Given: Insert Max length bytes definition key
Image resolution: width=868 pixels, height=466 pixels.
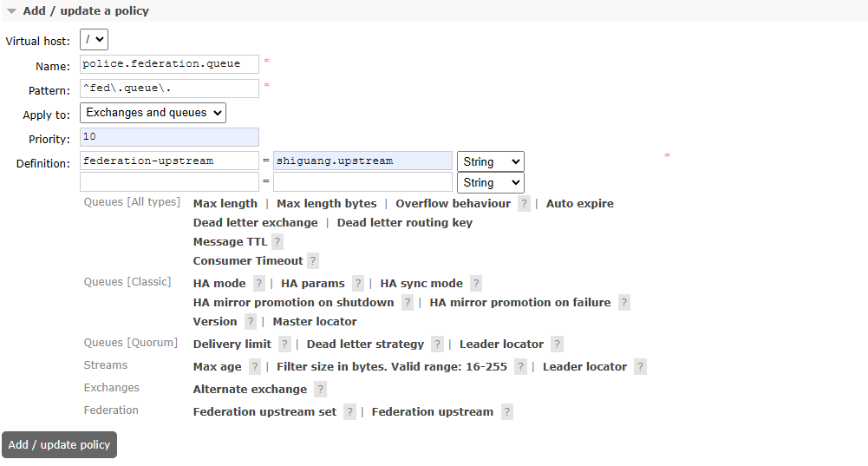Looking at the screenshot, I should 327,203.
